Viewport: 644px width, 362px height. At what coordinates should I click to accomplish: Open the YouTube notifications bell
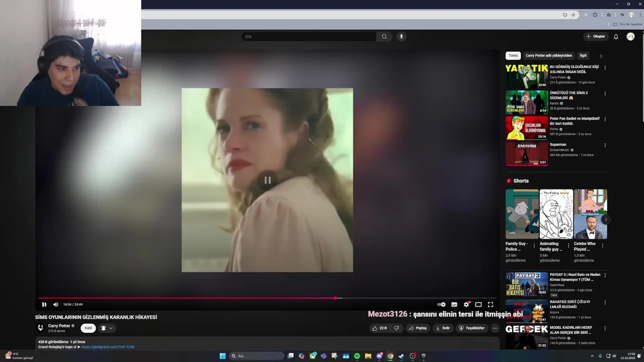pyautogui.click(x=616, y=36)
